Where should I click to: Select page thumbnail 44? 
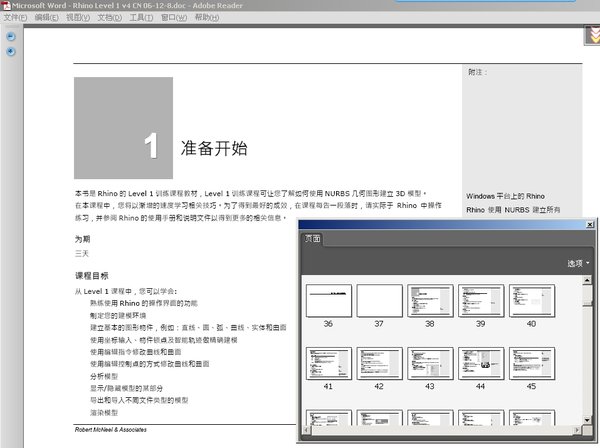point(481,363)
